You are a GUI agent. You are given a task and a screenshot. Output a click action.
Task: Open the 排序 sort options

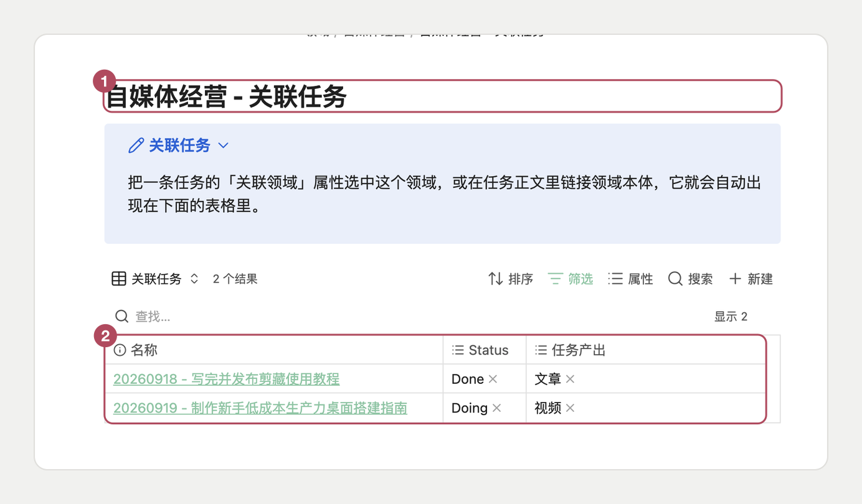[511, 279]
